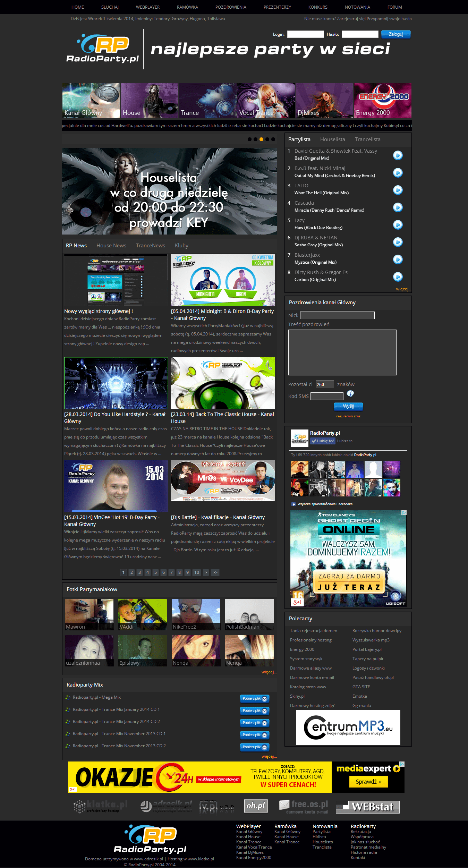Download the Radioparty.pl Mega Mix file
The width and height of the screenshot is (468, 868).
[x=255, y=698]
